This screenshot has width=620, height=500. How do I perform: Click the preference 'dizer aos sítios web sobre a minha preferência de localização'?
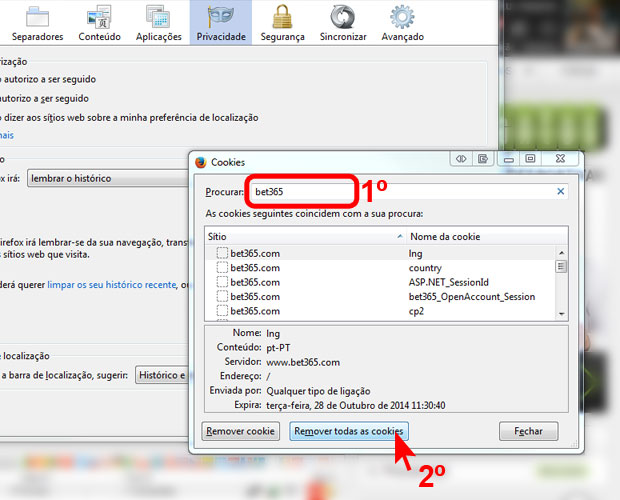point(130,117)
